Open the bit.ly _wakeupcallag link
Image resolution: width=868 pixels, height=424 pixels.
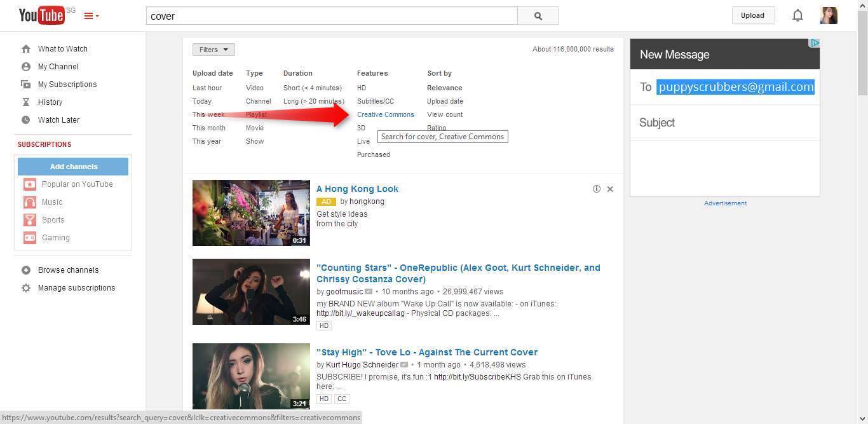click(360, 313)
